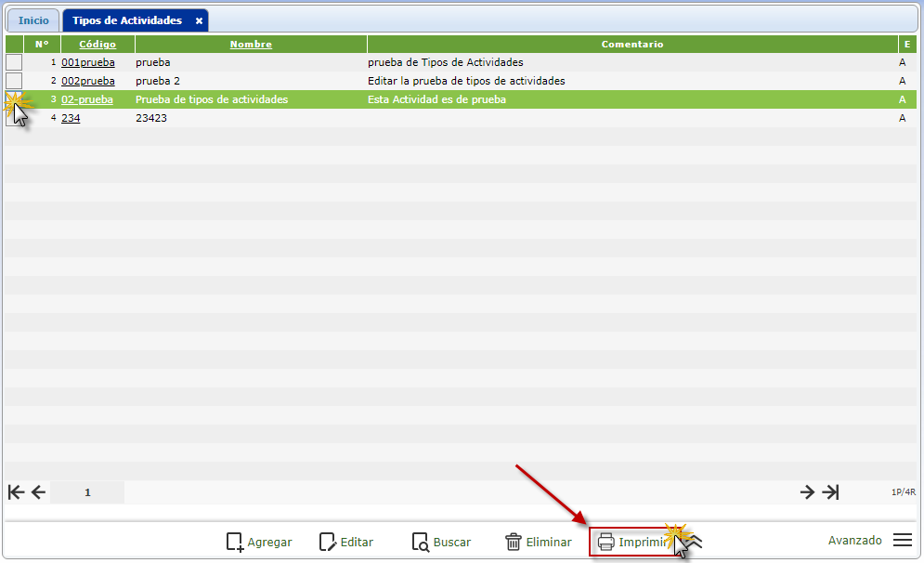Click the Comentario column header
924x563 pixels.
[x=632, y=45]
